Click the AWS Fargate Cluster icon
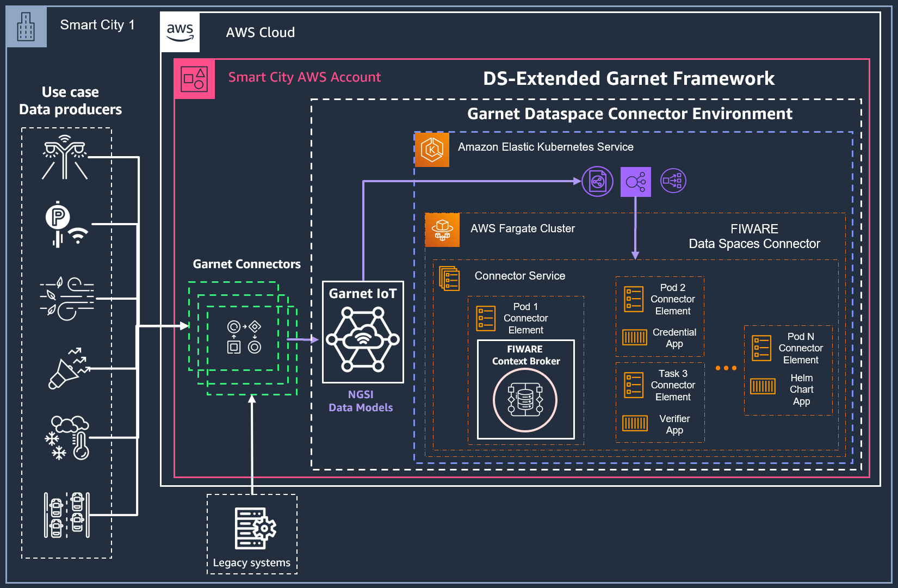The image size is (898, 588). click(442, 230)
